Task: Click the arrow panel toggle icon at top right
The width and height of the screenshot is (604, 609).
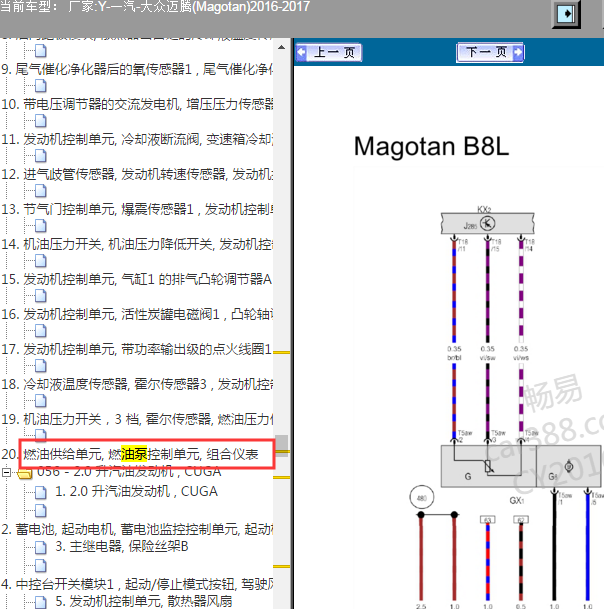Action: point(566,14)
